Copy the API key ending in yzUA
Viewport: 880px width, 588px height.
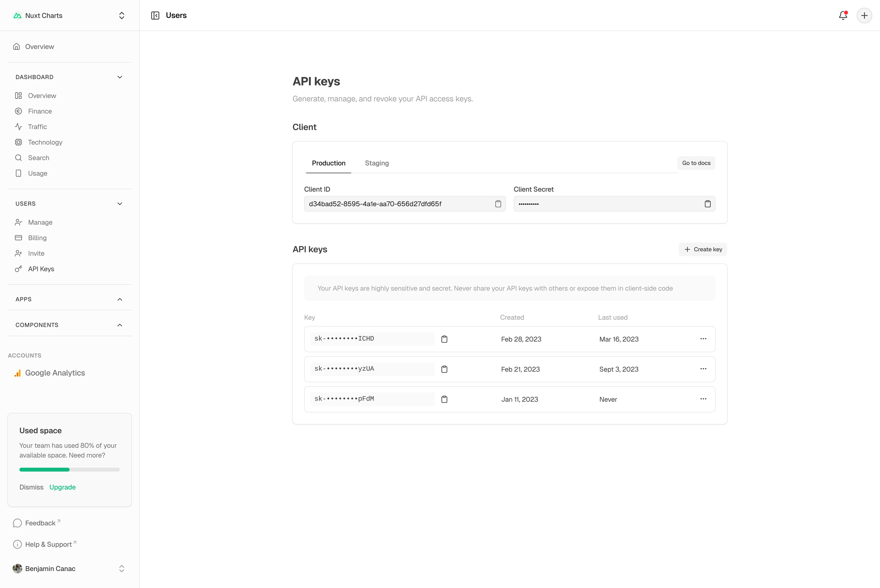point(444,369)
